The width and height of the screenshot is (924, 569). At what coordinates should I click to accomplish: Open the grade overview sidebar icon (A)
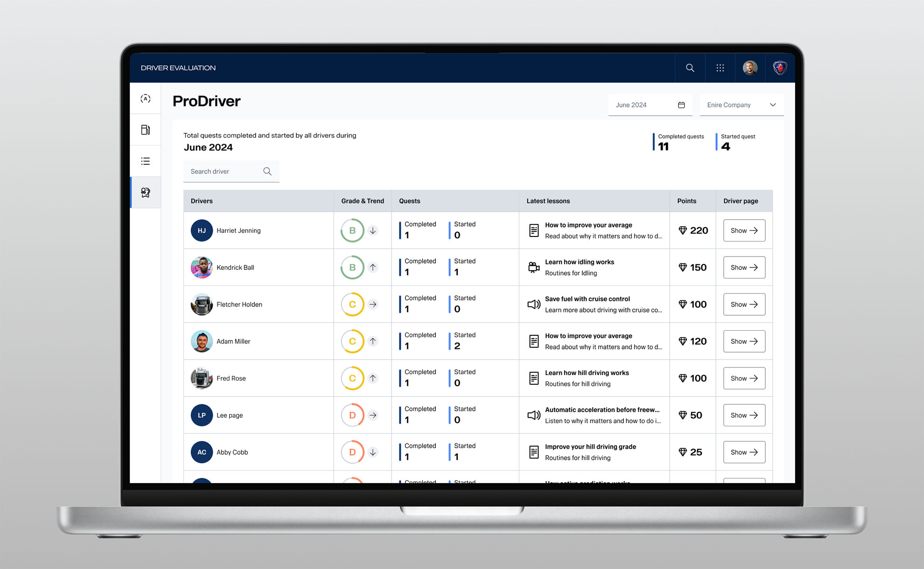tap(146, 98)
